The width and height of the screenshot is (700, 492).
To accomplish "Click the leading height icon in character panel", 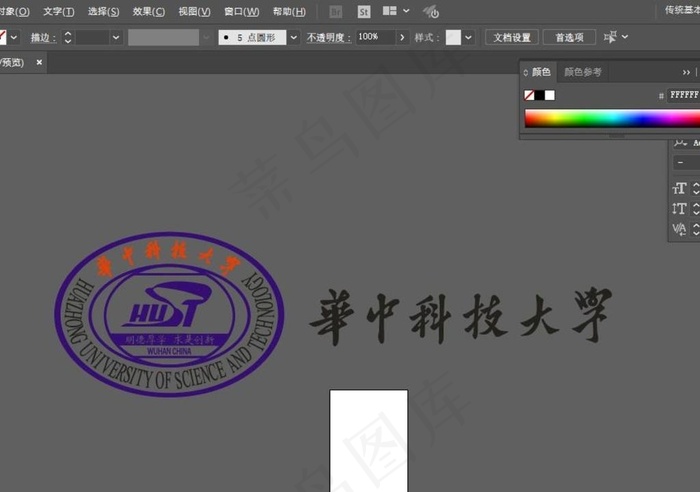I will 679,208.
